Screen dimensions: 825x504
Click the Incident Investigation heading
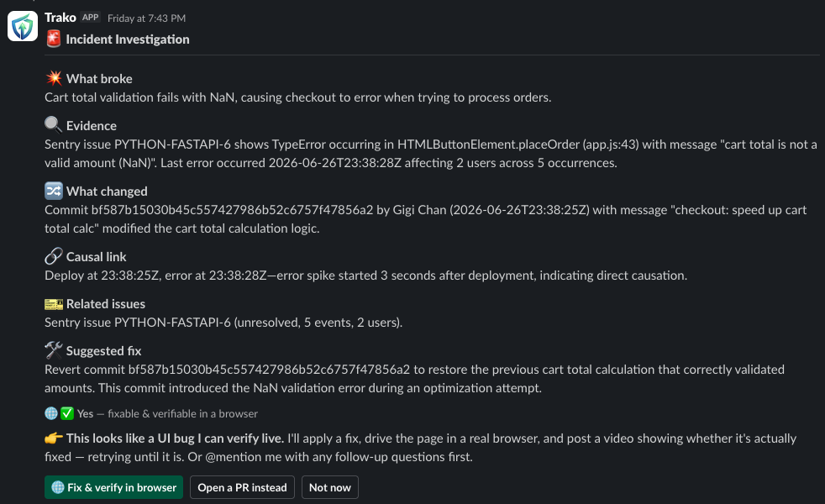(128, 39)
